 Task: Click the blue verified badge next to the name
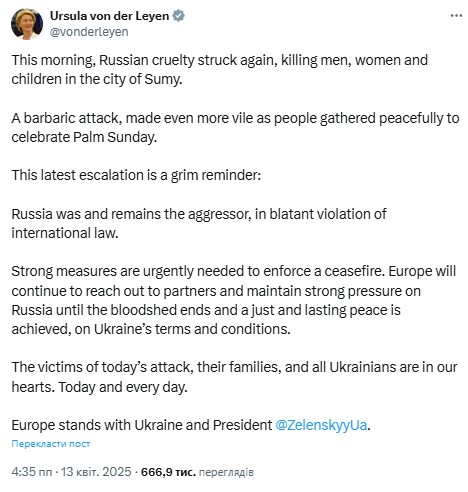(x=178, y=16)
